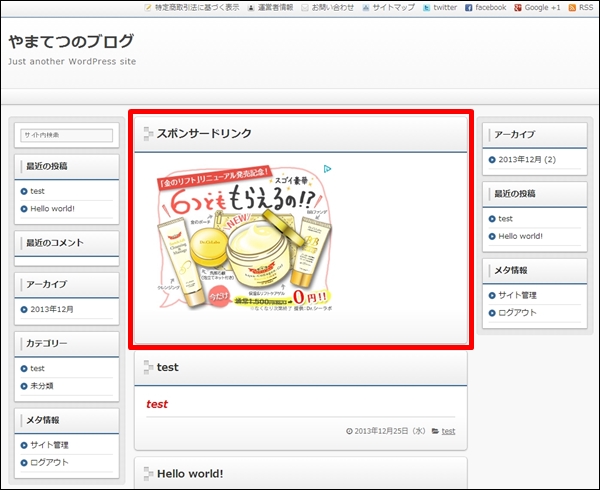Click the twitter icon in top bar
This screenshot has height=490, width=600.
pos(426,8)
